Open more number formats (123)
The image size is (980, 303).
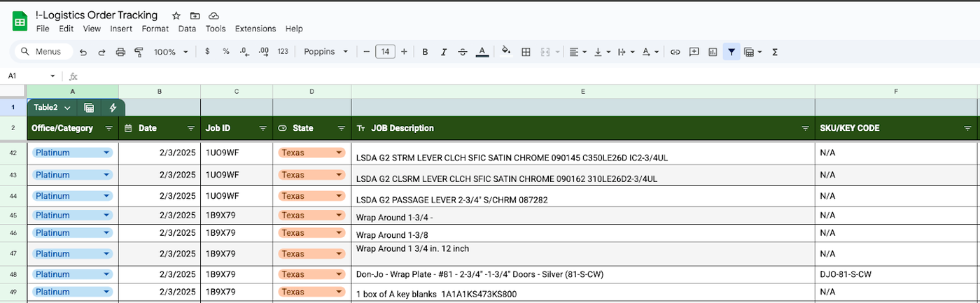click(x=283, y=52)
